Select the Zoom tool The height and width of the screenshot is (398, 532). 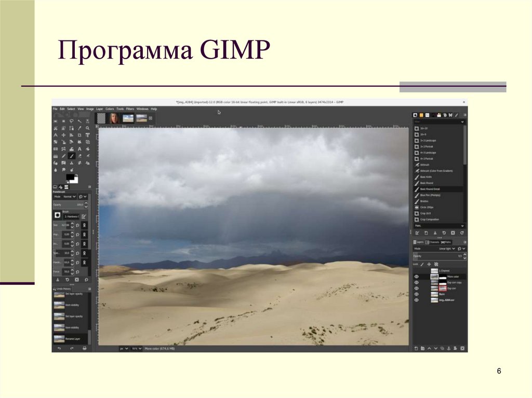pos(87,128)
